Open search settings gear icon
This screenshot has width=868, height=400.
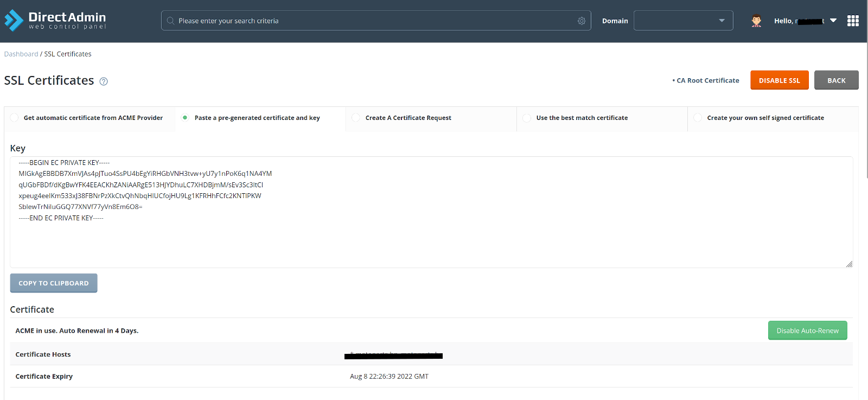[582, 21]
